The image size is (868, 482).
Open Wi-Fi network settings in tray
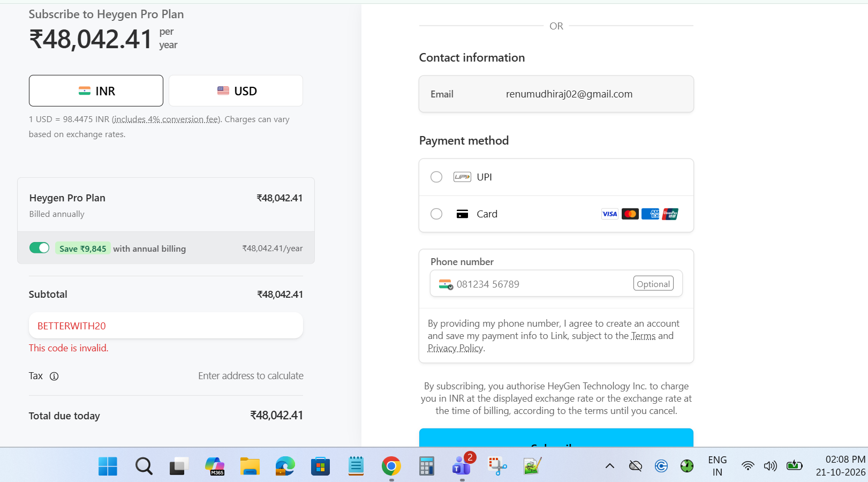[x=748, y=466]
